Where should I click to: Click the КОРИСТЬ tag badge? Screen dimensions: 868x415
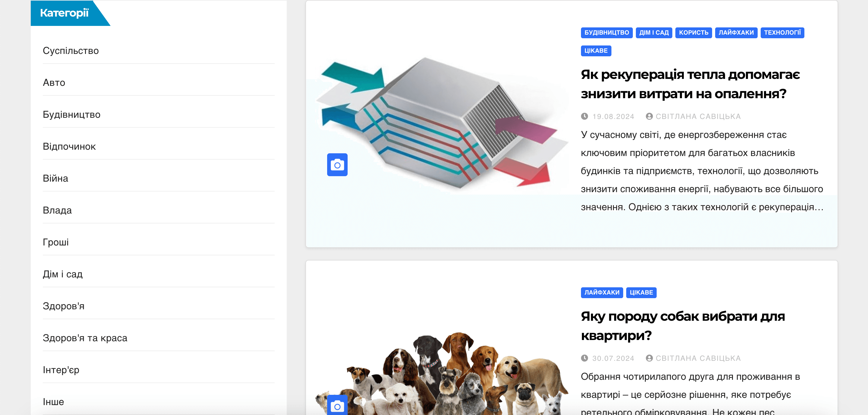tap(693, 33)
